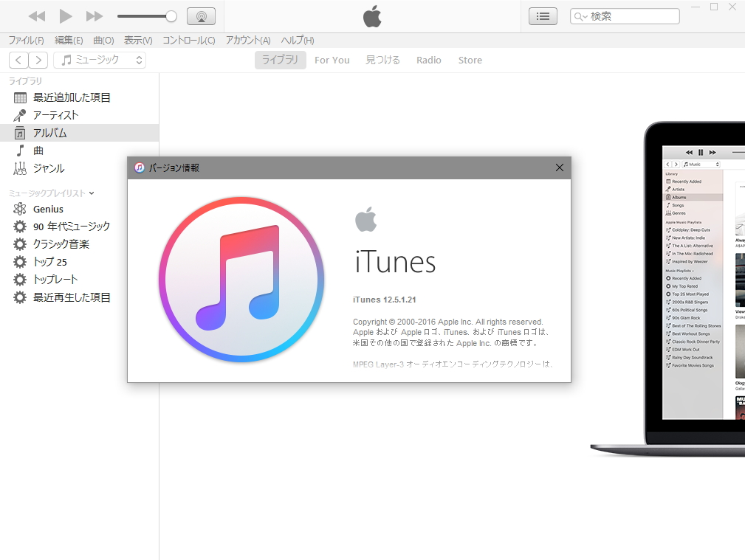Click the play button
The height and width of the screenshot is (560, 745).
66,16
